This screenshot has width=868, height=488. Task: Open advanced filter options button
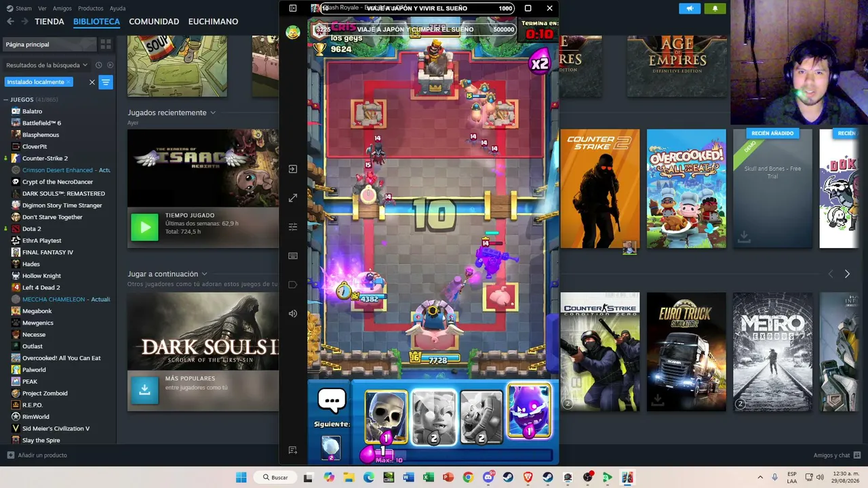106,82
